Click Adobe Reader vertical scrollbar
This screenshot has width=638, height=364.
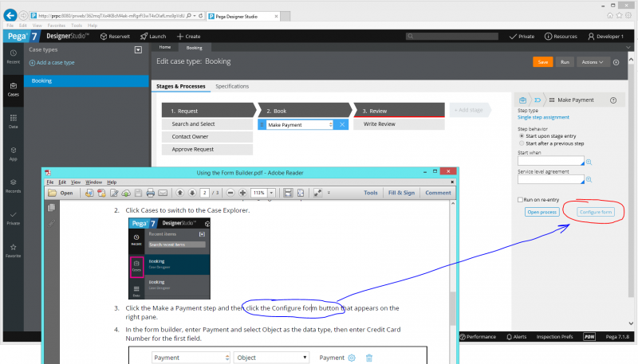pos(453,309)
